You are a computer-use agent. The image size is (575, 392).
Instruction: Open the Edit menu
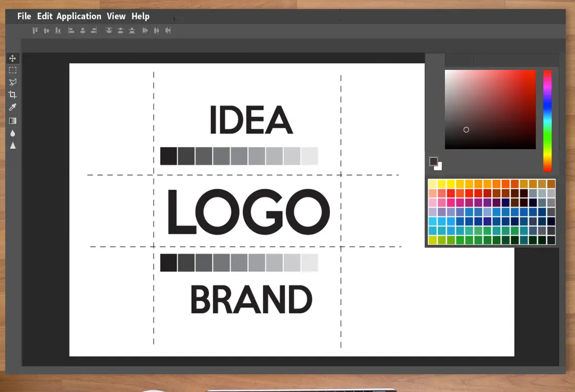(45, 16)
